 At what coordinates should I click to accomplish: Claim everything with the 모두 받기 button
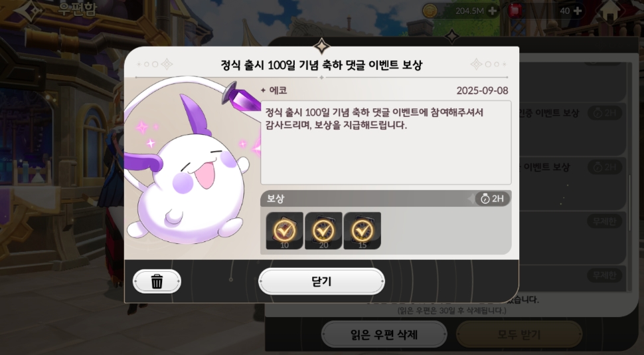pos(519,334)
